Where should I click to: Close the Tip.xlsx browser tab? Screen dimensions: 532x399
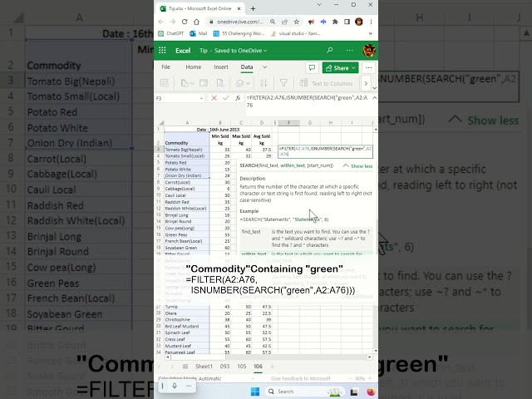pyautogui.click(x=239, y=8)
